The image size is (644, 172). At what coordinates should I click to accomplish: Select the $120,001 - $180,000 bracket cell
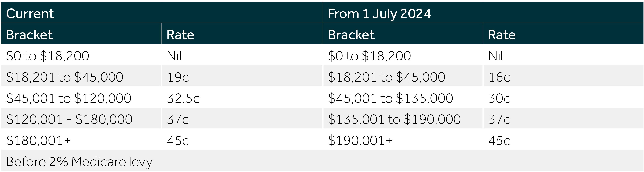tap(81, 118)
